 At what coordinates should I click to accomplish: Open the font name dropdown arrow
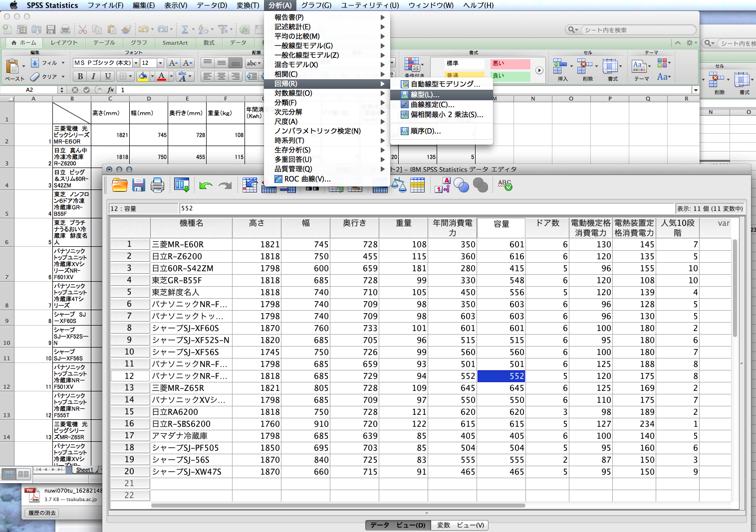[136, 63]
